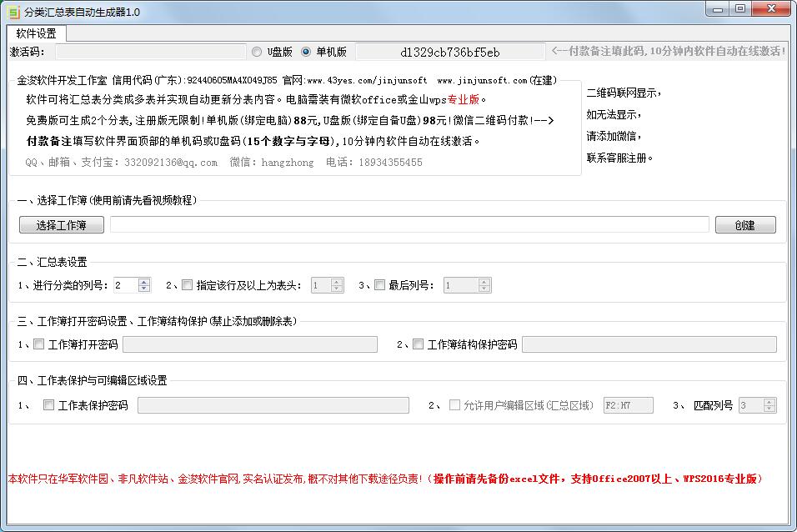Decrease the header row spinner value
This screenshot has height=532, width=797.
pyautogui.click(x=337, y=289)
